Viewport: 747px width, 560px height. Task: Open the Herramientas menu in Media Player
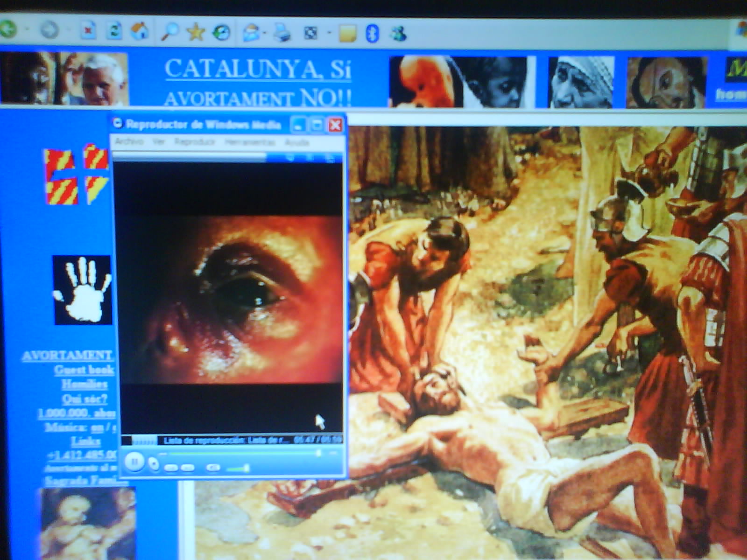250,142
